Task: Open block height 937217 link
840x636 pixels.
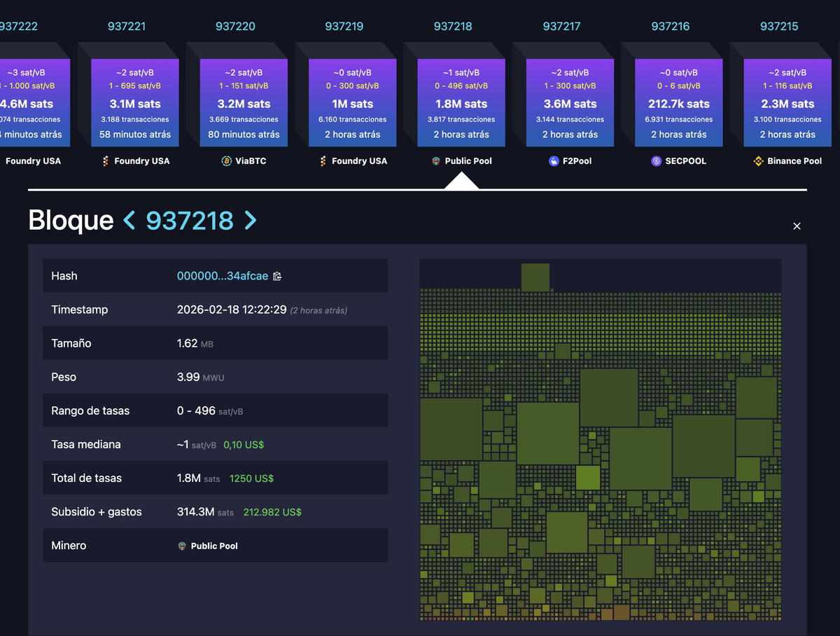Action: [x=562, y=27]
